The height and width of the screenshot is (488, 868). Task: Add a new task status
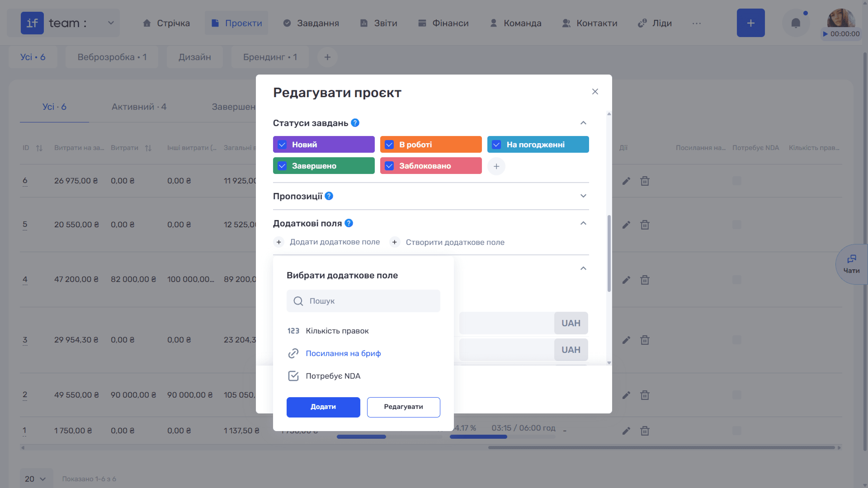click(x=496, y=166)
